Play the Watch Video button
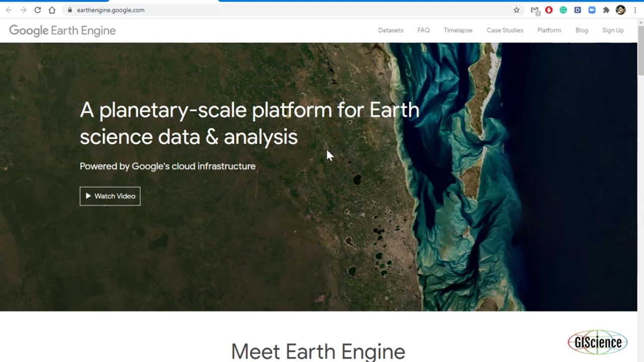 (110, 196)
